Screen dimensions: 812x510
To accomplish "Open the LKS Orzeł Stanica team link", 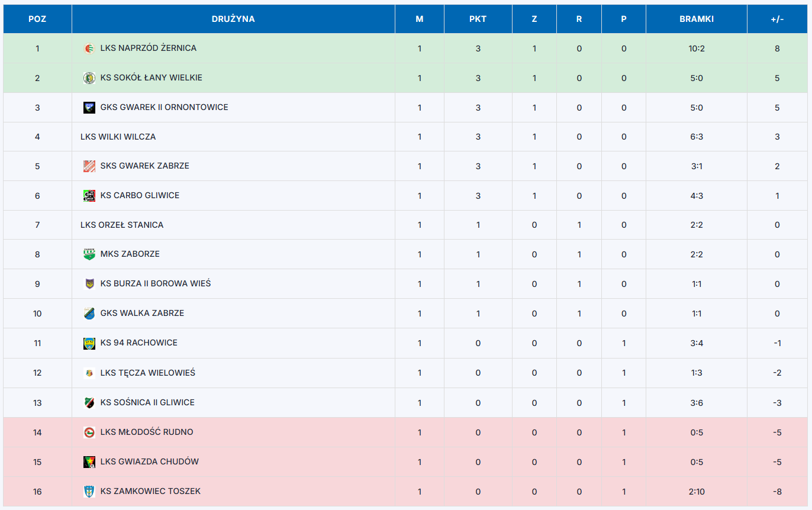I will [122, 225].
